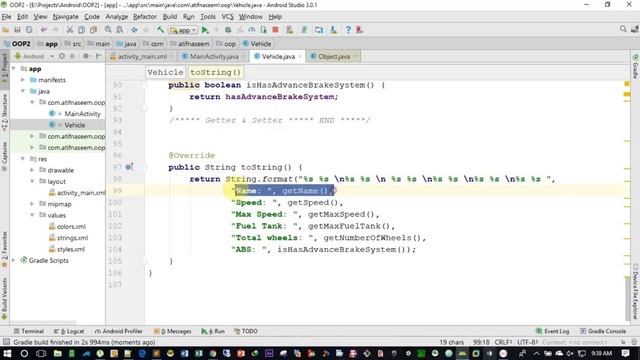The height and width of the screenshot is (360, 640).
Task: Click the SDK Manager download icon
Action: [333, 30]
